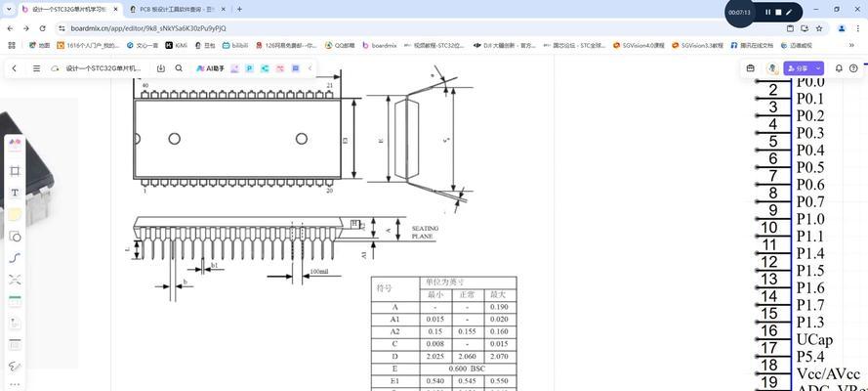Pause the screen recording
This screenshot has height=391, width=868.
click(767, 12)
